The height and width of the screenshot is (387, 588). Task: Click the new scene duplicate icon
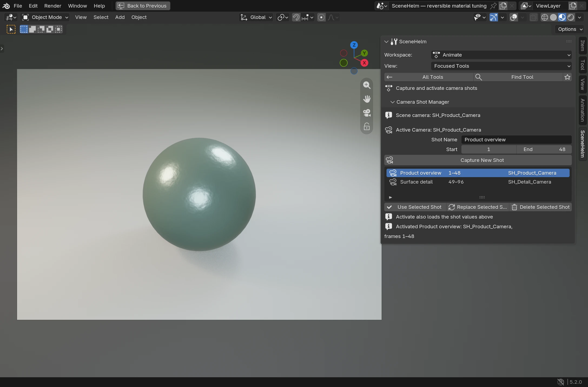(x=503, y=6)
